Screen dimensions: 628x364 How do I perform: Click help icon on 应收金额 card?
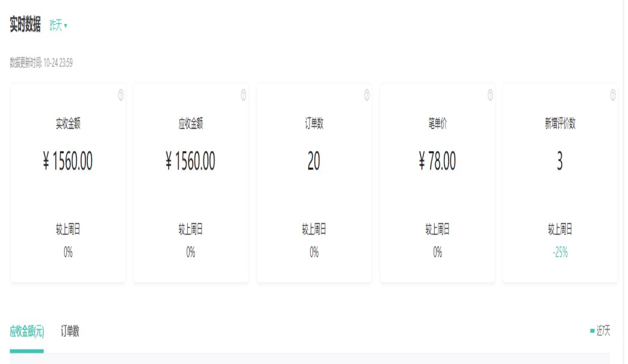click(243, 94)
